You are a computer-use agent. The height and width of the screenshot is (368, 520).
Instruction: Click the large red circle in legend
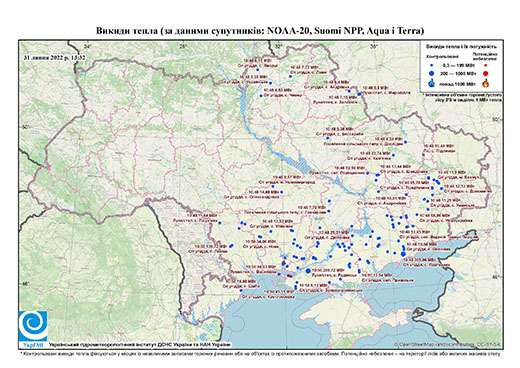coord(485,74)
